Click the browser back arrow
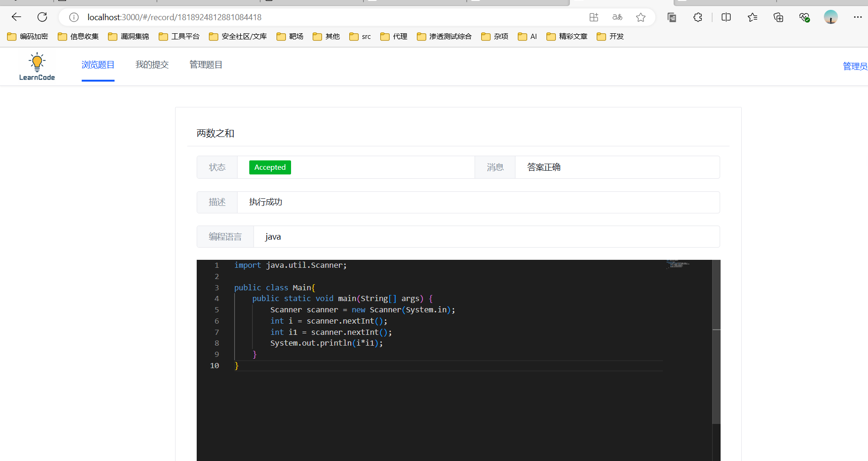 pyautogui.click(x=16, y=17)
